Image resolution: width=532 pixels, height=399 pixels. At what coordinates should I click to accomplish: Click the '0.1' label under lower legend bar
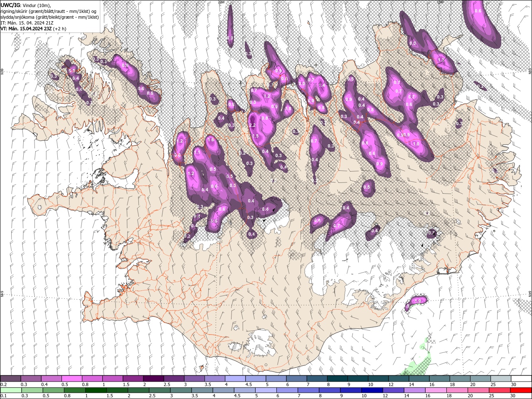click(x=3, y=396)
